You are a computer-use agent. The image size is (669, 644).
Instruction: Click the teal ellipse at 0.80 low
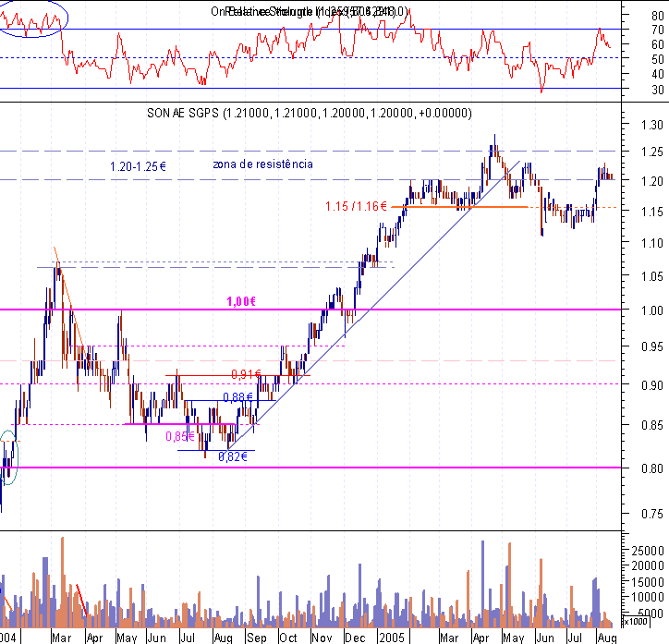coord(8,457)
